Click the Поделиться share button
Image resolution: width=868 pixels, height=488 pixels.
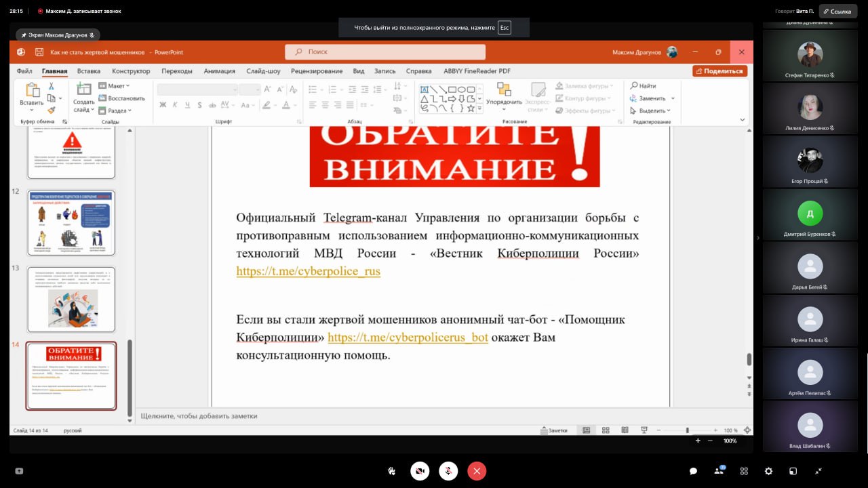tap(719, 71)
